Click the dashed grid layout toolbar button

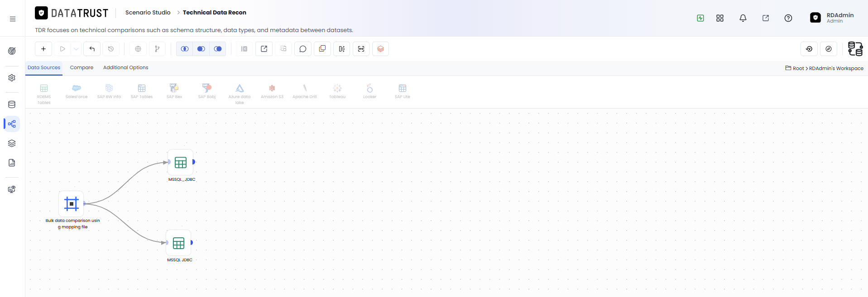(283, 49)
